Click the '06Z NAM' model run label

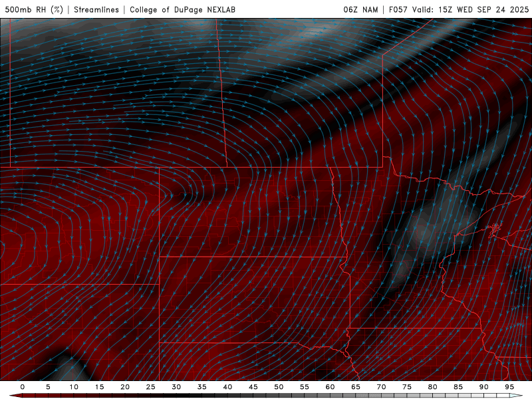pos(360,9)
